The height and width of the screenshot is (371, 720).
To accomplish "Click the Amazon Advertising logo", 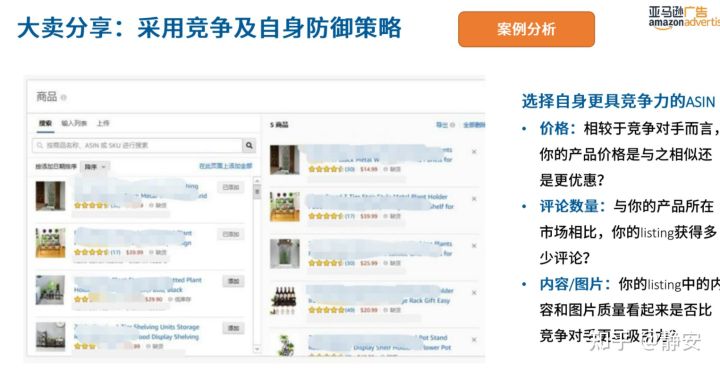I will pyautogui.click(x=684, y=17).
